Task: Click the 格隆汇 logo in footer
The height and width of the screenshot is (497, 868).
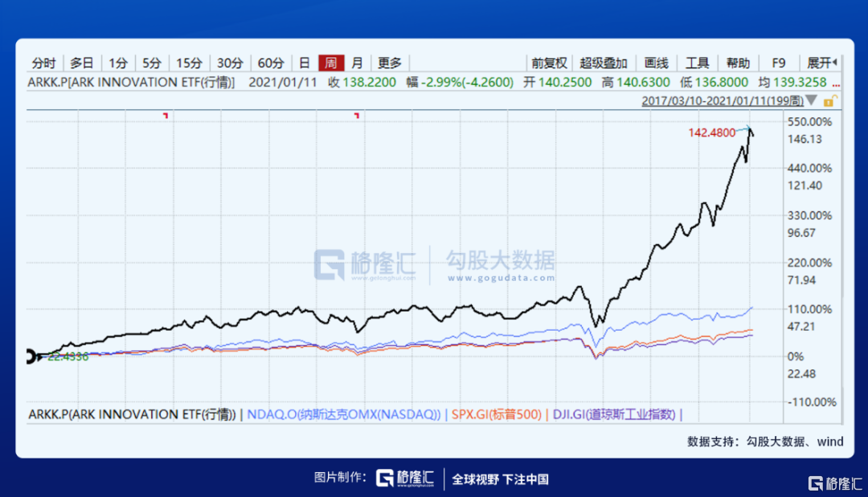Action: pyautogui.click(x=406, y=479)
